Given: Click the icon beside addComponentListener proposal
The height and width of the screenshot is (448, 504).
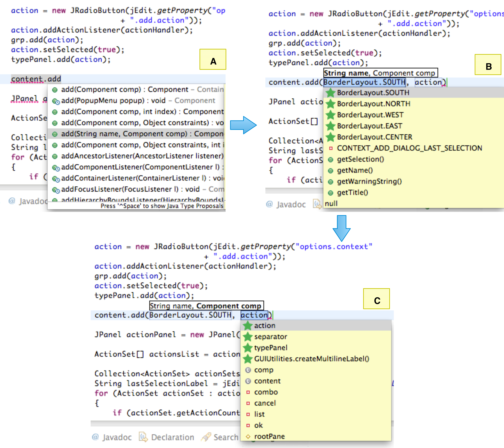Looking at the screenshot, I should click(x=56, y=168).
